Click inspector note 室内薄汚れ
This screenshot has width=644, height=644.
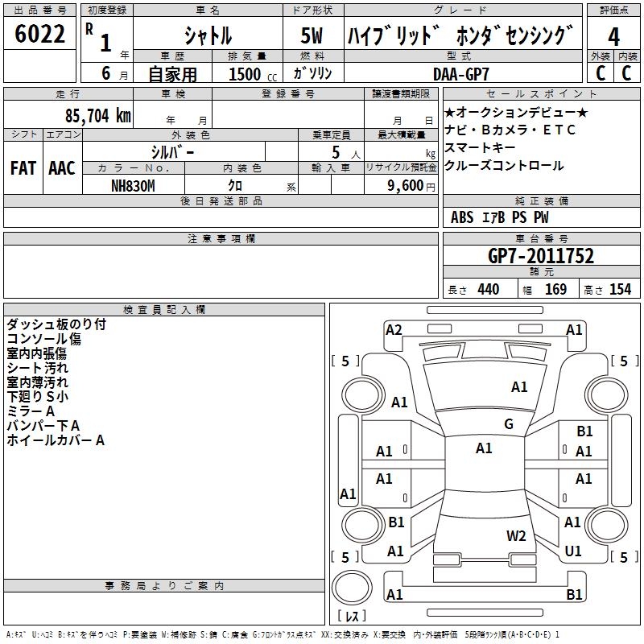click(x=37, y=382)
